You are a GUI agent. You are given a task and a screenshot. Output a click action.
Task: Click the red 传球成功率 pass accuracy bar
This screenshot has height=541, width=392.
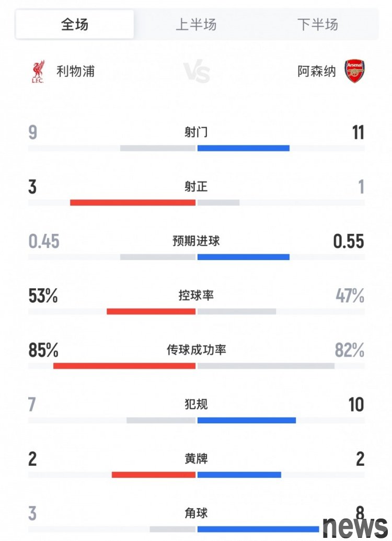124,366
